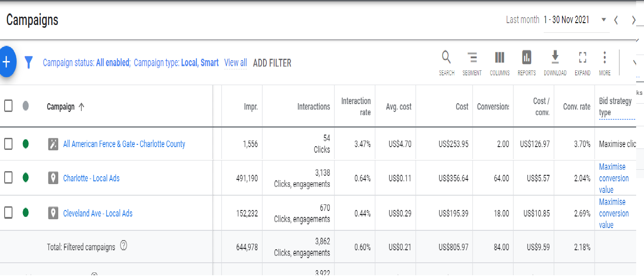Go to the previous date period
Image resolution: width=644 pixels, height=278 pixels.
click(x=616, y=20)
